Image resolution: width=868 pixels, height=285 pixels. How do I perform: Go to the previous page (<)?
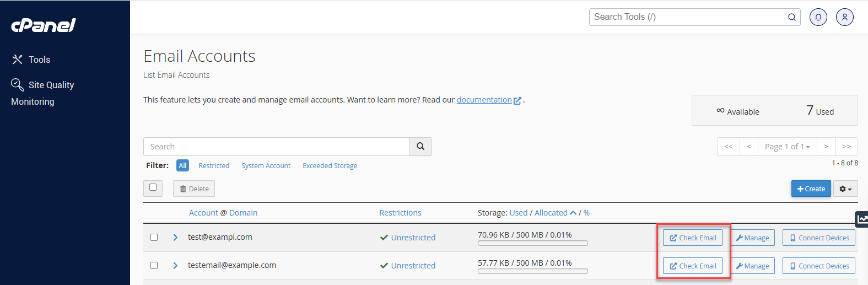[x=749, y=147]
